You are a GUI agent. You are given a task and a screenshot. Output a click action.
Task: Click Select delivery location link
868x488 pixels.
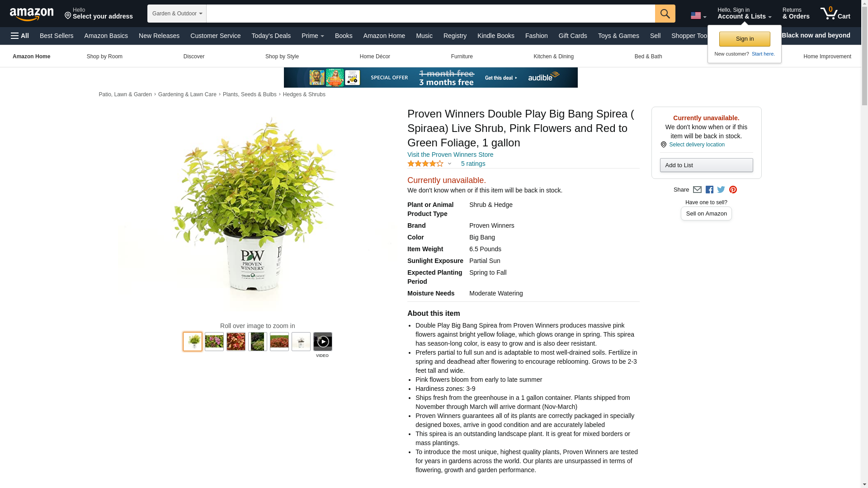[696, 145]
